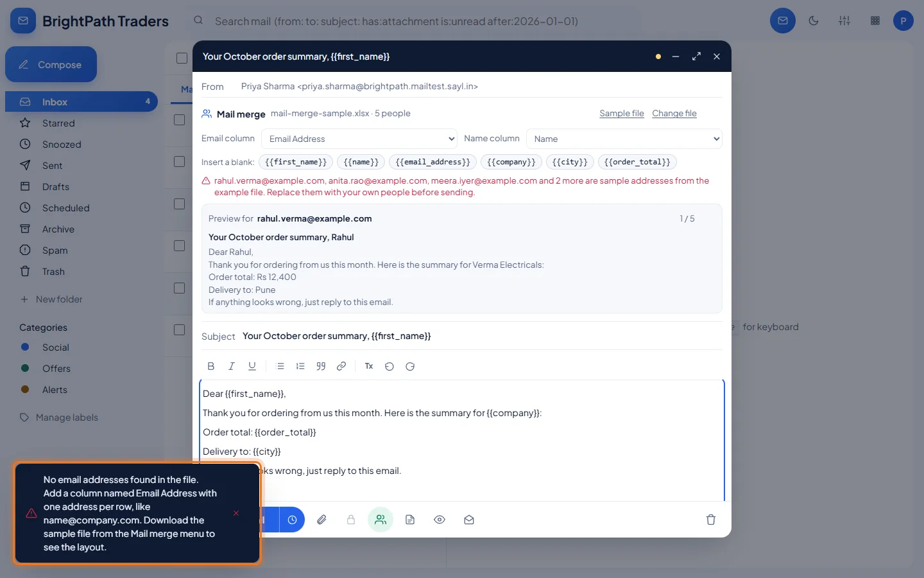Add a New folder

51,299
